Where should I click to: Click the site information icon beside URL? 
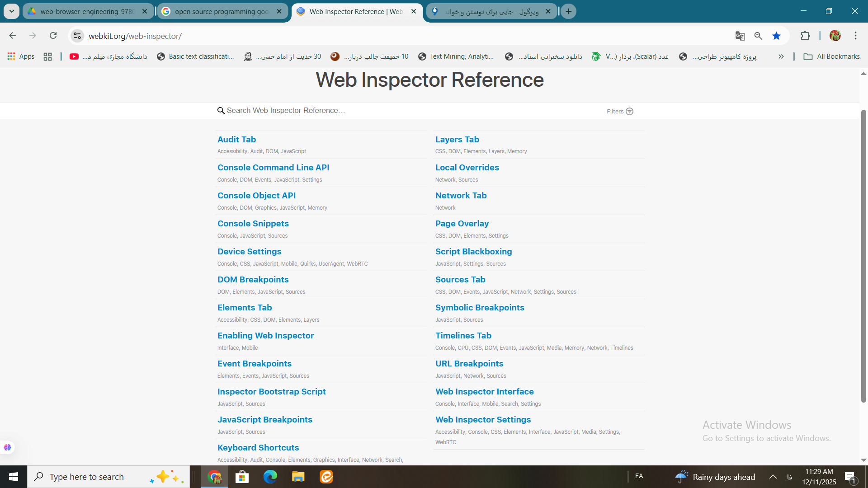pyautogui.click(x=77, y=36)
